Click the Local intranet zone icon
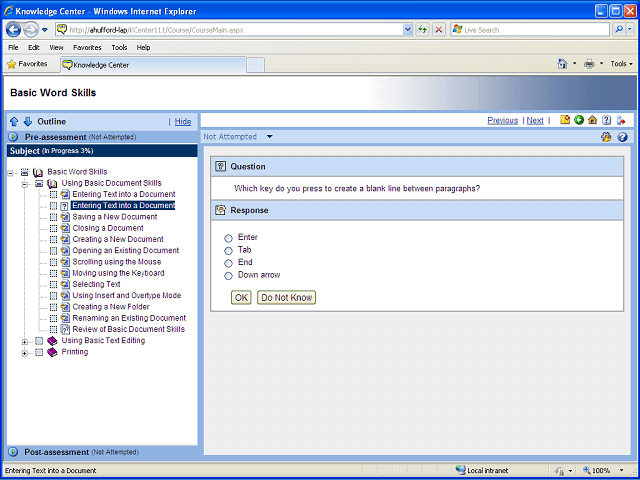This screenshot has width=640, height=480. (x=460, y=470)
